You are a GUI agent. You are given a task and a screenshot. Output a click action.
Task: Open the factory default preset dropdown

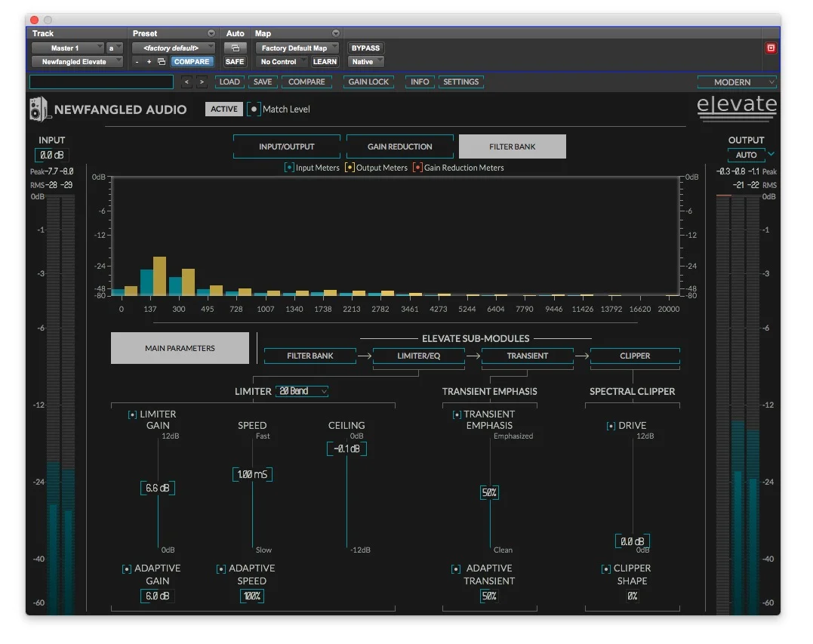click(173, 48)
